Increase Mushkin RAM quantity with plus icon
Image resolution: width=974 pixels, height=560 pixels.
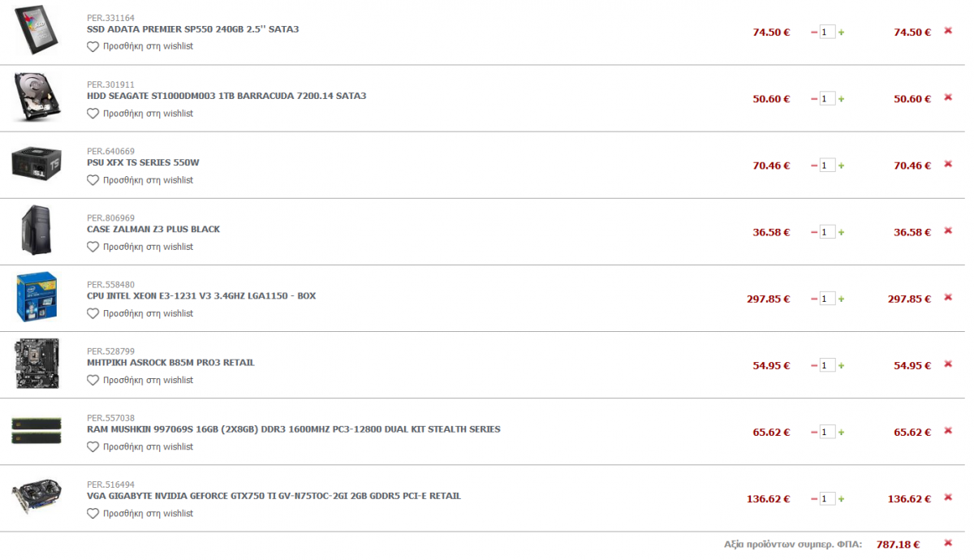click(841, 432)
